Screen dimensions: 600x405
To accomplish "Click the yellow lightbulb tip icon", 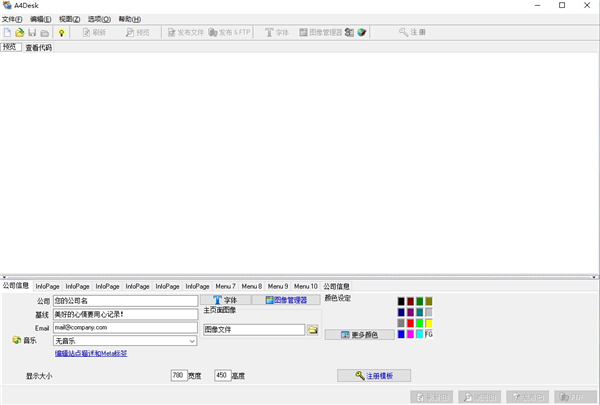I will [x=61, y=33].
